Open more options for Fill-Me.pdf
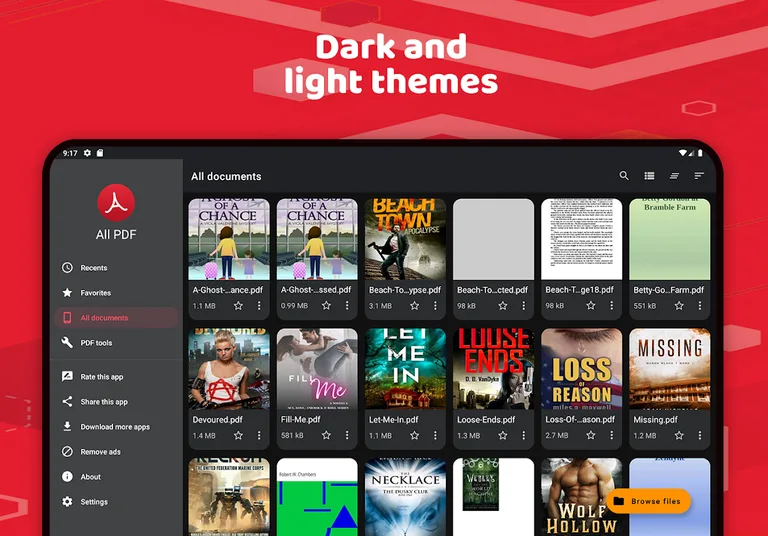The width and height of the screenshot is (768, 536). [347, 435]
